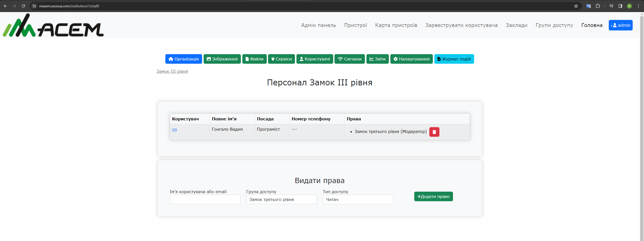Switch to the Користувачі tab

315,59
